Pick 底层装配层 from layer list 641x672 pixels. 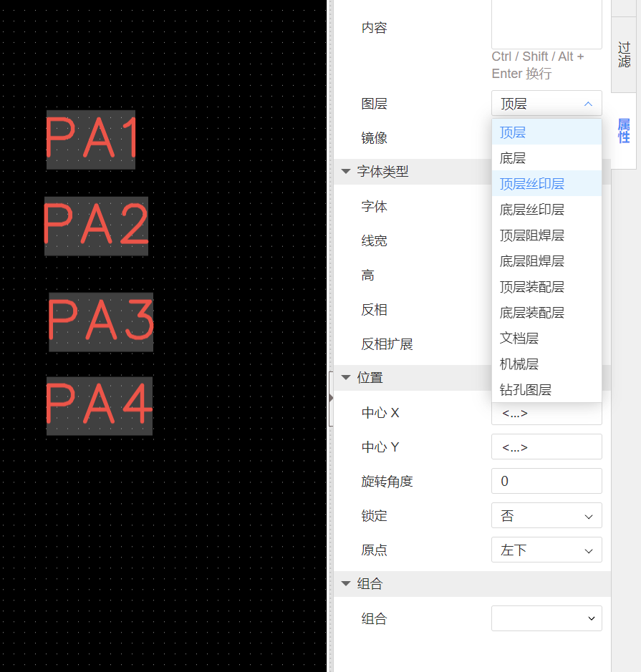coord(546,313)
